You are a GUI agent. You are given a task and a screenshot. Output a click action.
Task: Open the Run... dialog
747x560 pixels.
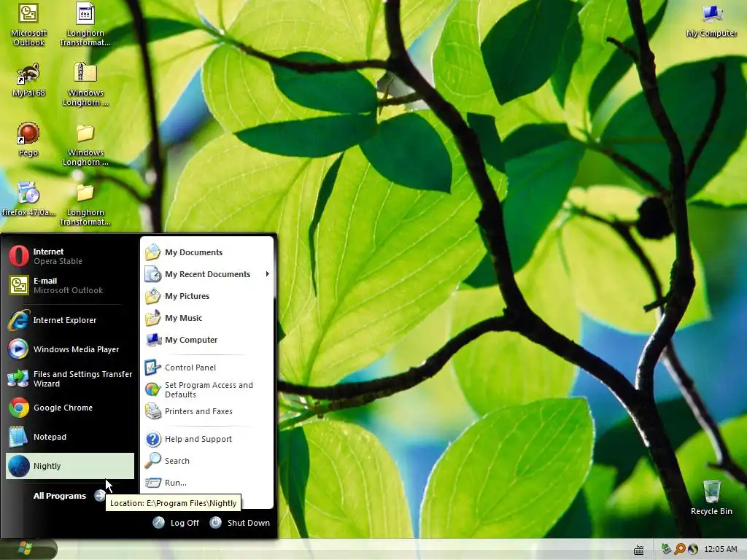pos(207,483)
